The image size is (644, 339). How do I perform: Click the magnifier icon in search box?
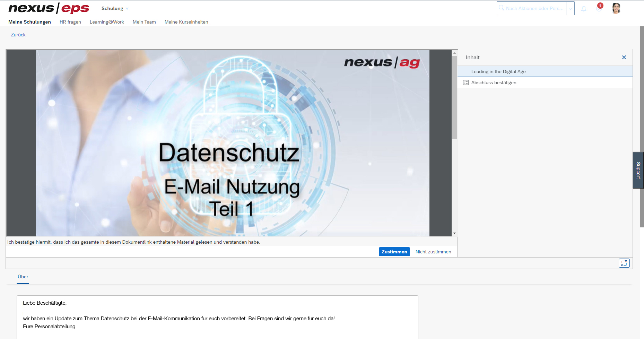(x=502, y=8)
